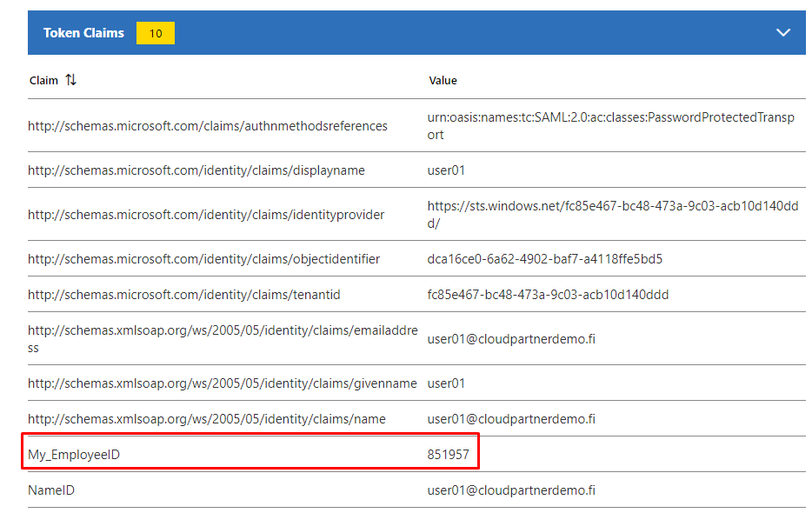This screenshot has width=812, height=513.
Task: Collapse the Token Claims panel chevron
Action: 782,33
